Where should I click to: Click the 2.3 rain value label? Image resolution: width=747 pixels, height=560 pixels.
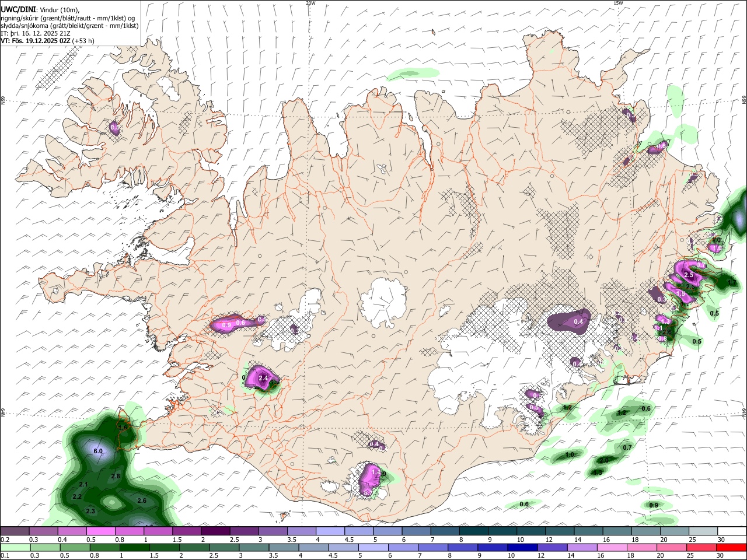90,511
